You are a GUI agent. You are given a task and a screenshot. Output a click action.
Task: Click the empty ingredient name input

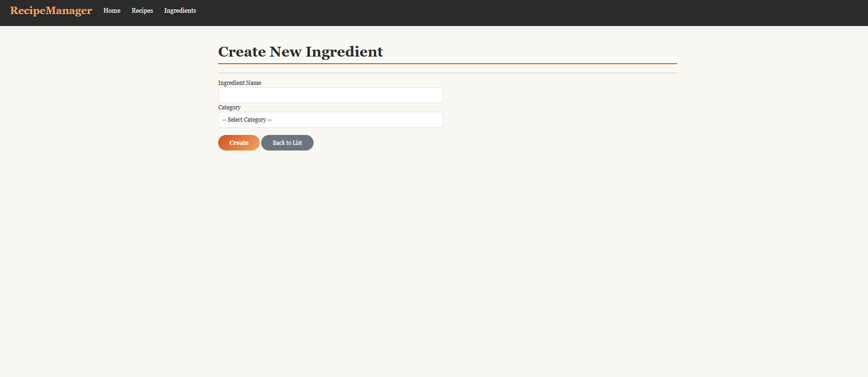coord(331,95)
